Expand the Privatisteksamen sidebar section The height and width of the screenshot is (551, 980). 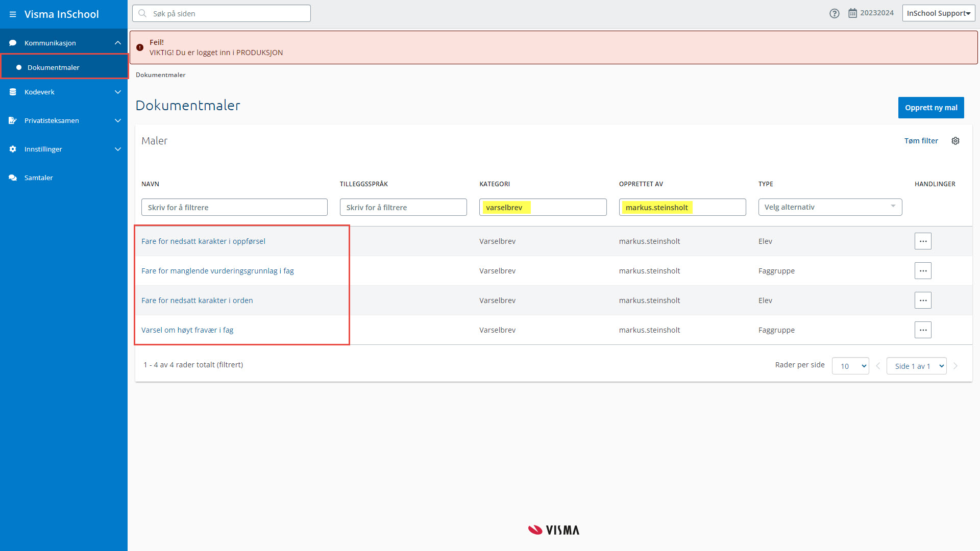(118, 120)
